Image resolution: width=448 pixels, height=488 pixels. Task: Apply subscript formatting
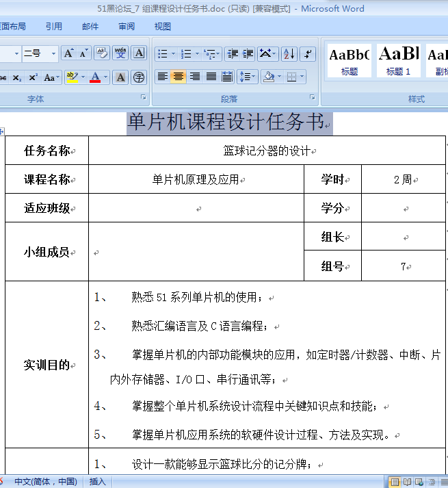click(x=17, y=77)
